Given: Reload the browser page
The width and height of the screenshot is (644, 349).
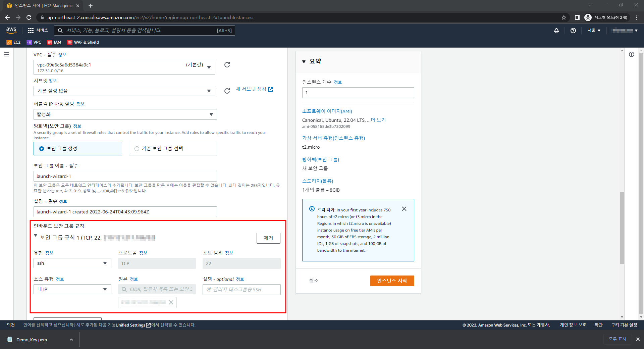Looking at the screenshot, I should tap(29, 17).
